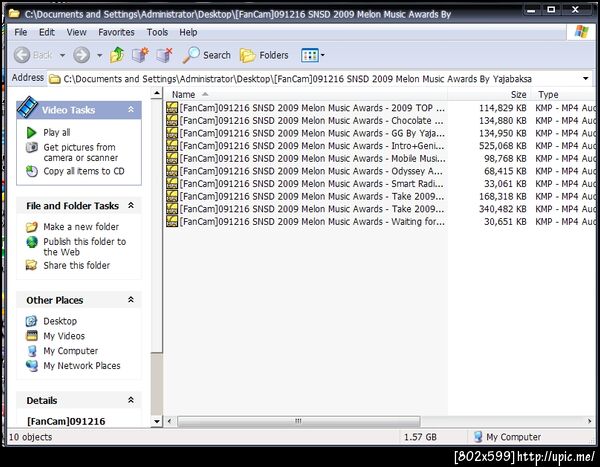Click the Forward arrow button
Image resolution: width=600 pixels, height=467 pixels.
[x=82, y=55]
